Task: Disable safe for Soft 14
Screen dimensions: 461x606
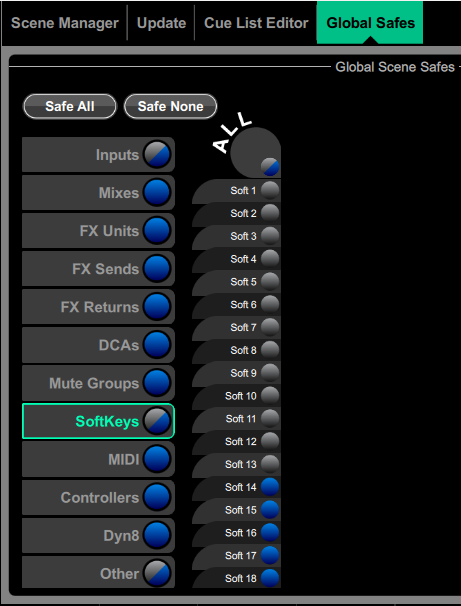Action: pos(270,487)
